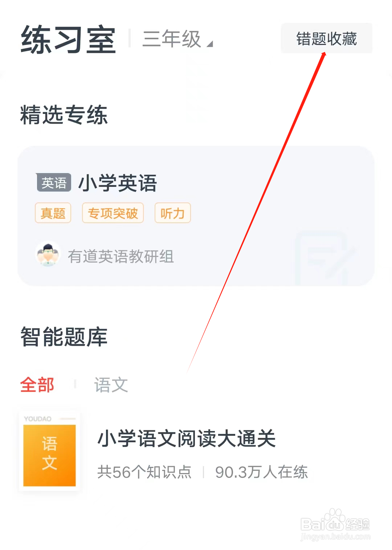Screen dimensions: 392x550
Task: Click the 精选专练 section heading
Action: click(x=64, y=115)
